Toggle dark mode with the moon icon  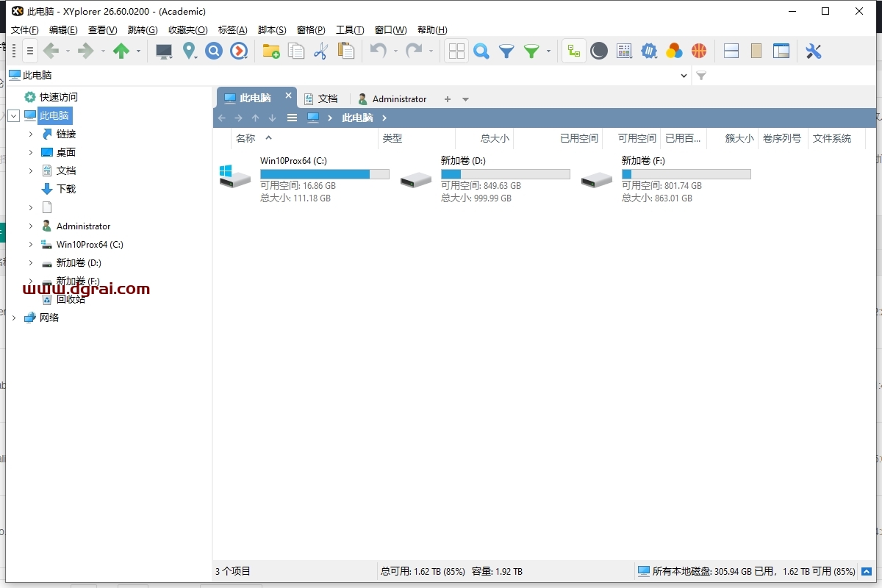click(599, 51)
